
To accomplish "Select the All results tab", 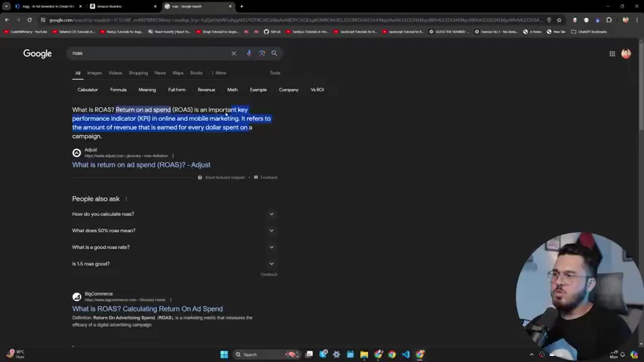I will 78,73.
